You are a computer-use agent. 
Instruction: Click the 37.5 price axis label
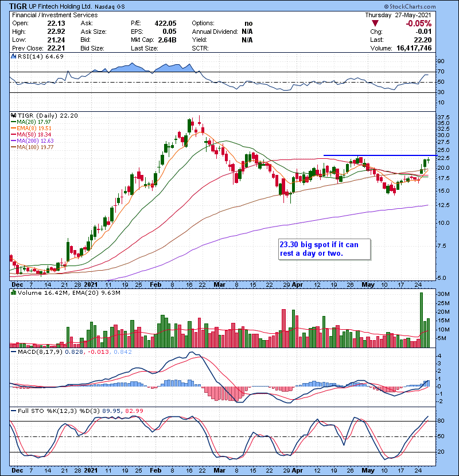tap(444, 117)
